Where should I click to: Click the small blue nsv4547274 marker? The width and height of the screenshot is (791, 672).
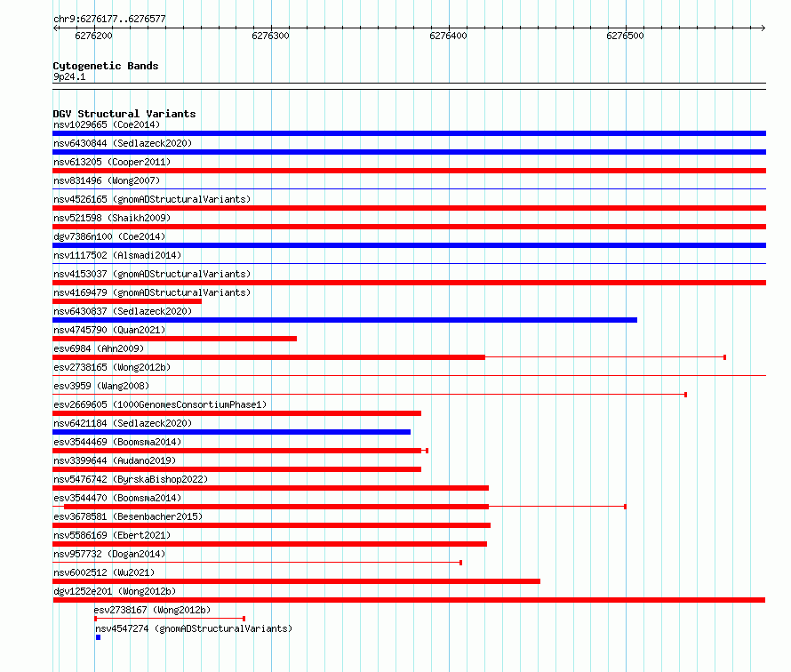tap(99, 637)
